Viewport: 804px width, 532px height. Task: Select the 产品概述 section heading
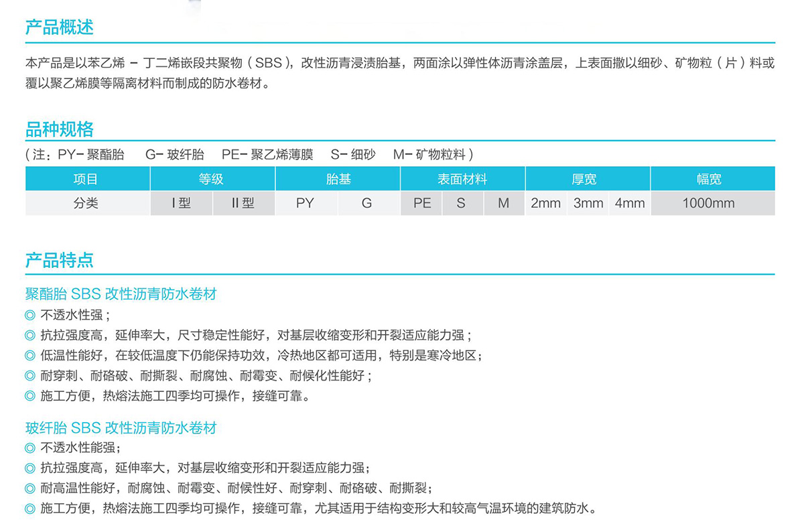click(60, 27)
